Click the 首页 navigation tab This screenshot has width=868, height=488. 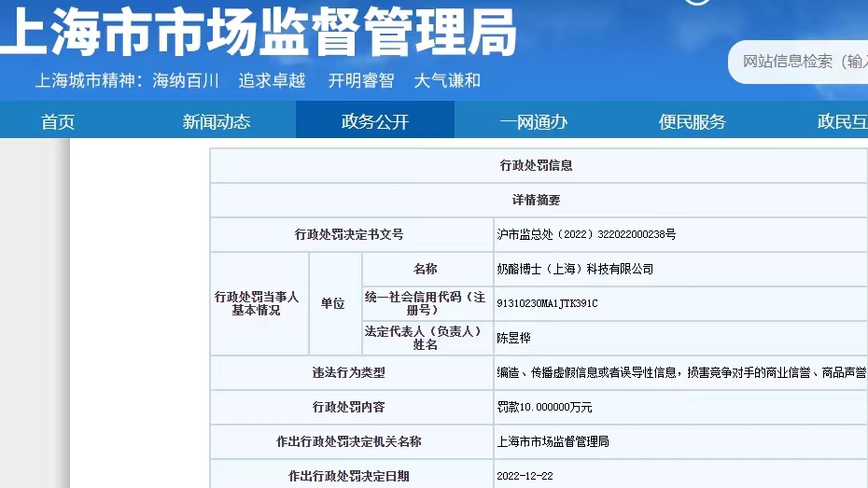(x=58, y=121)
